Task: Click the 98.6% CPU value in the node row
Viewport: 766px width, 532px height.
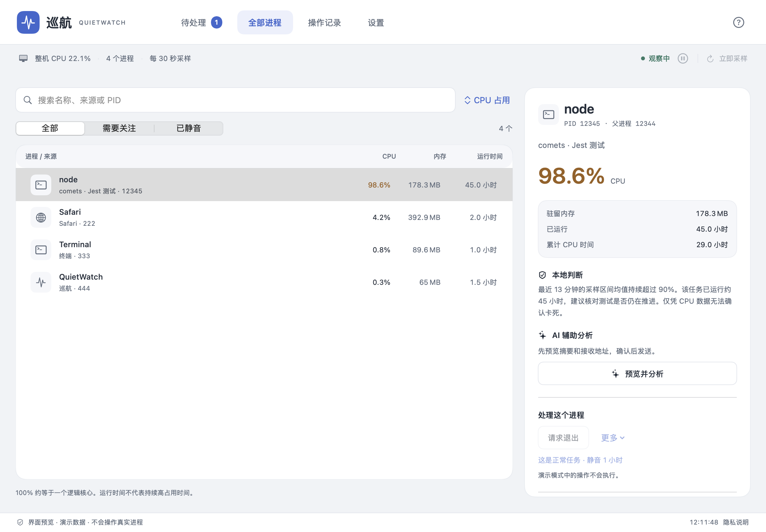Action: click(x=379, y=185)
